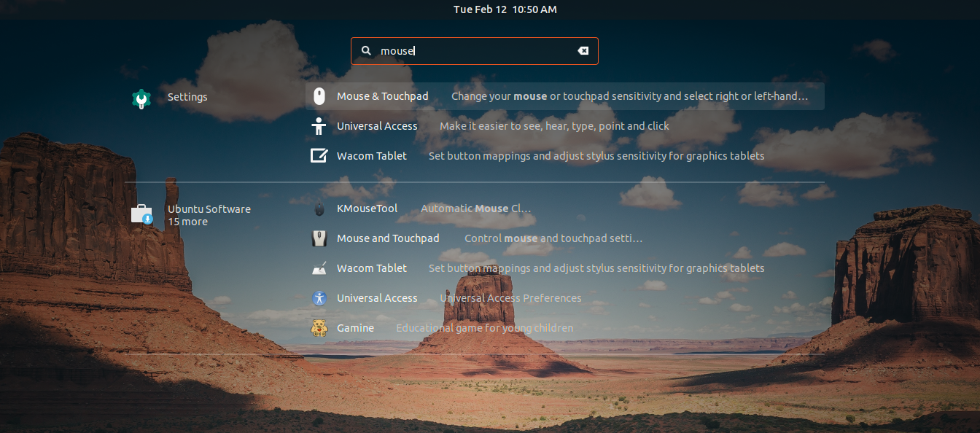980x433 pixels.
Task: Click the Universal Access person icon under Settings
Action: (x=319, y=126)
